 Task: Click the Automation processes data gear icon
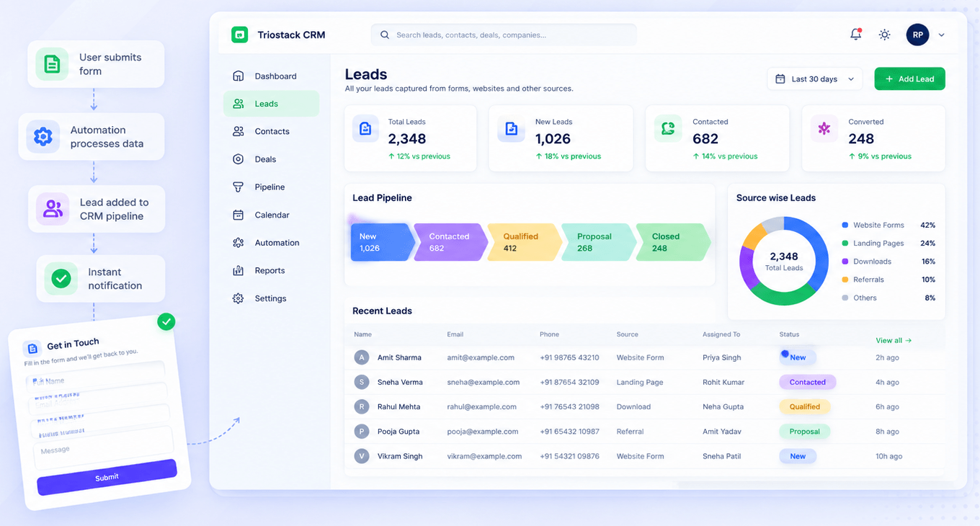[43, 137]
